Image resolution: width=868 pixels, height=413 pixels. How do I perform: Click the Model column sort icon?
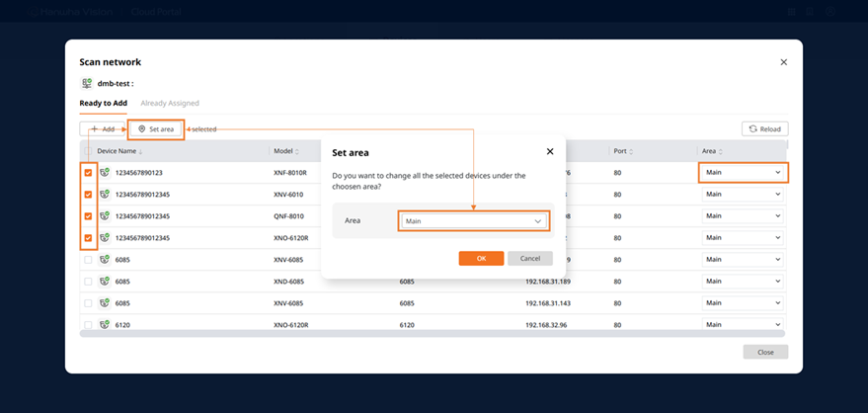click(x=296, y=151)
